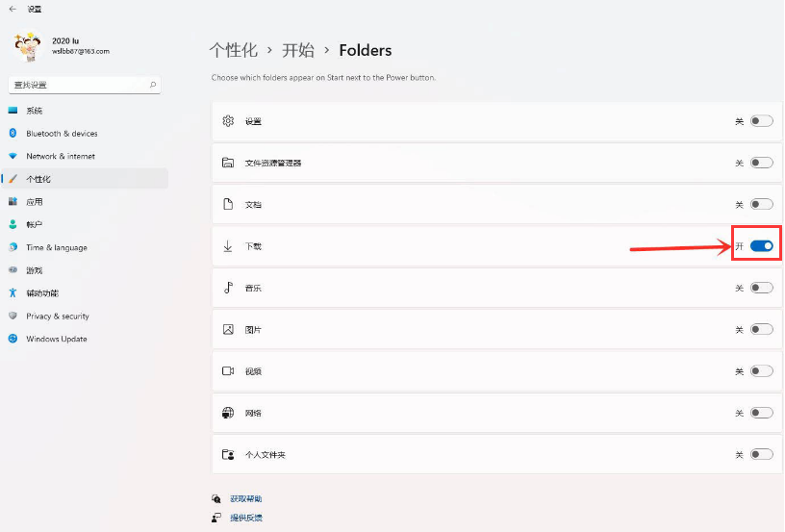Screen dimensions: 785x532
Task: Open Time & language settings
Action: coord(85,247)
